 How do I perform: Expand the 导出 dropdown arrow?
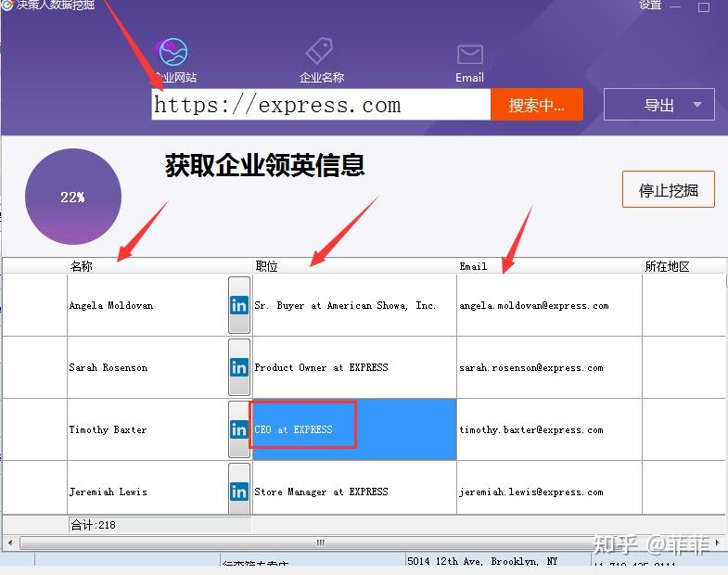coord(697,105)
